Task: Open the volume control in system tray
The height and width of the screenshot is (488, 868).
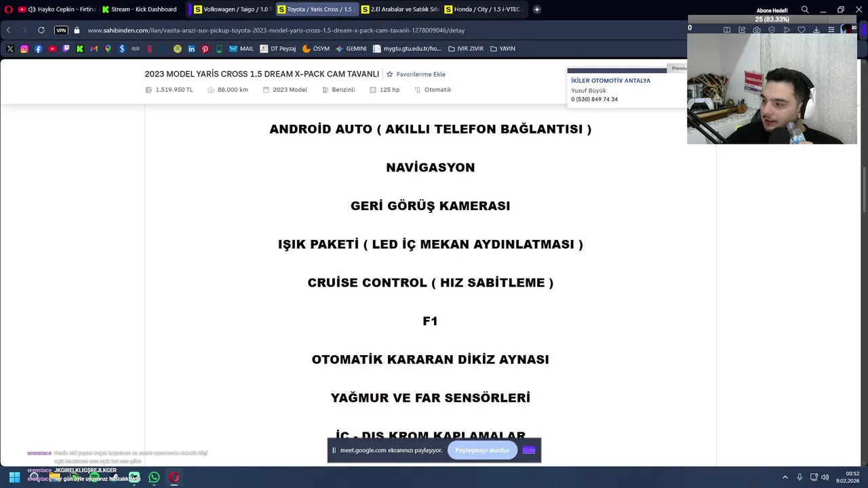Action: (825, 477)
